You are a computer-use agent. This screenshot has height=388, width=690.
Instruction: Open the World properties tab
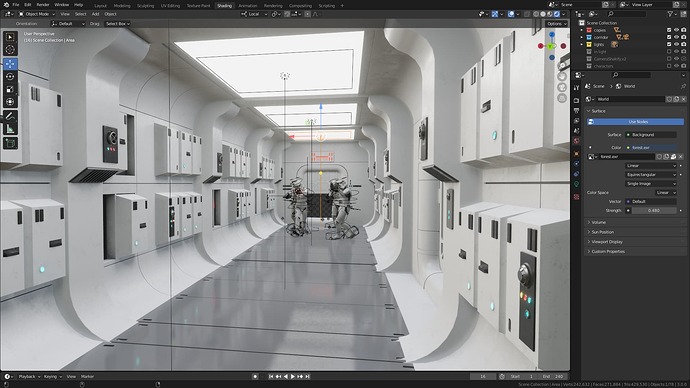point(576,141)
